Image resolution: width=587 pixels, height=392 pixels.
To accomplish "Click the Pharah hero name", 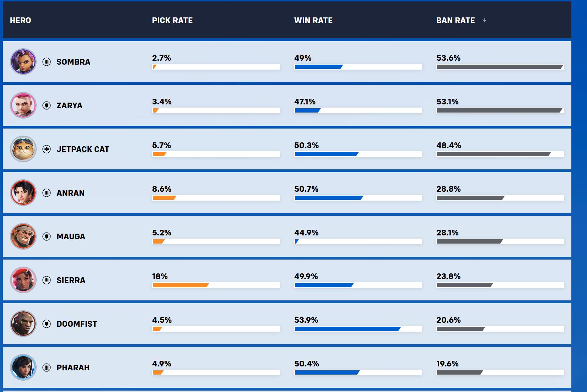I will click(x=73, y=367).
